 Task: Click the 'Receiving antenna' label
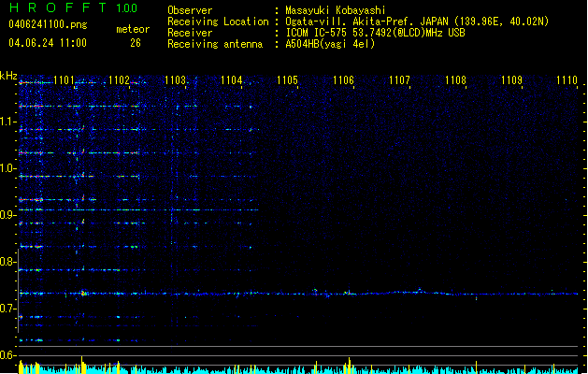click(215, 44)
